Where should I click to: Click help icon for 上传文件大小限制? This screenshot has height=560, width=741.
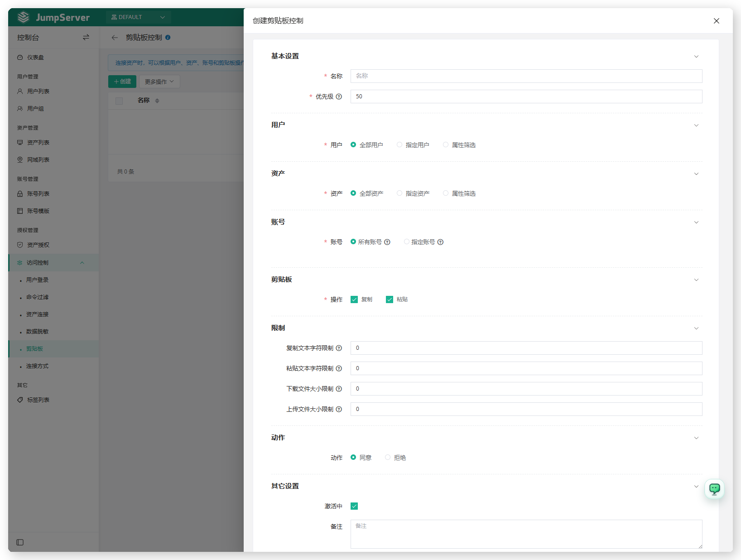coord(339,409)
